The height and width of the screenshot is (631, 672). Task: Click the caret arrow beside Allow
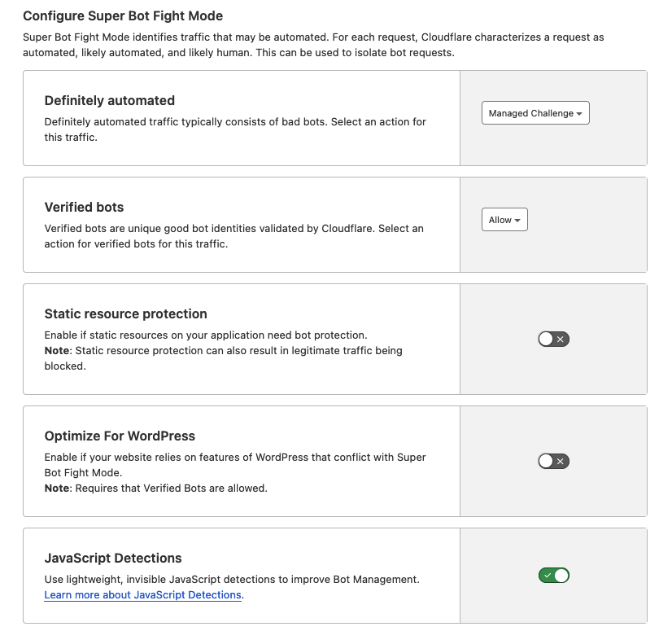pyautogui.click(x=517, y=221)
